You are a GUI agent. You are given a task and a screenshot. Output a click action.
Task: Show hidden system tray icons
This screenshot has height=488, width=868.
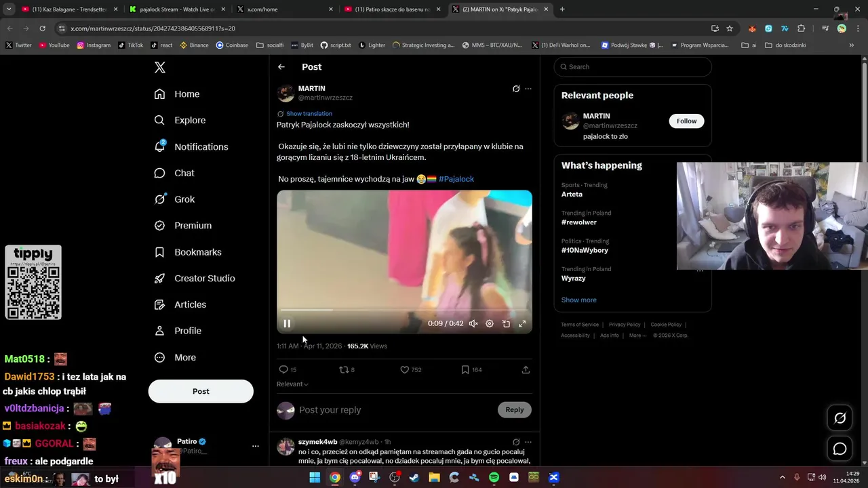click(x=783, y=477)
